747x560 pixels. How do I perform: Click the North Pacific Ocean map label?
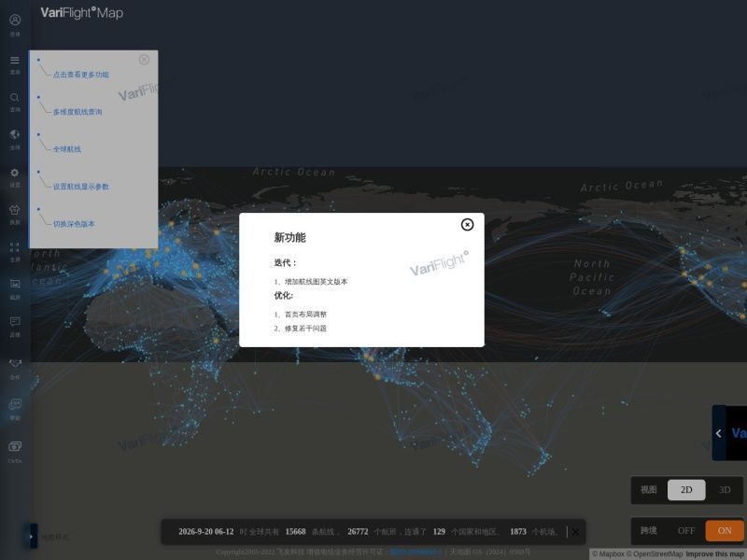tap(592, 277)
